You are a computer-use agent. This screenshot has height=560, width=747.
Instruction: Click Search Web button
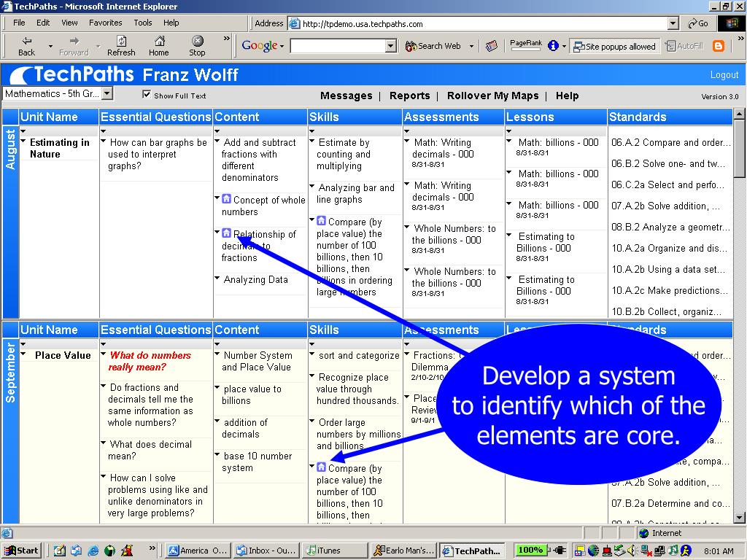[433, 46]
